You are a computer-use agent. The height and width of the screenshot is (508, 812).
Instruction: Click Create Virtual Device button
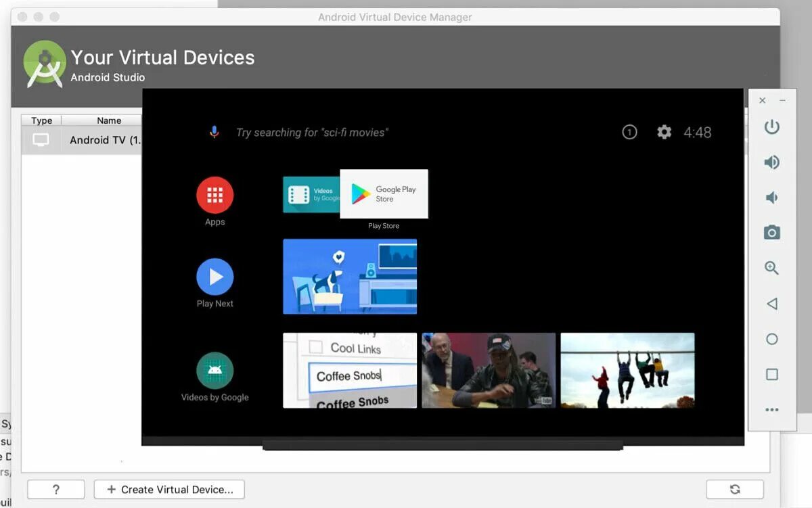169,489
